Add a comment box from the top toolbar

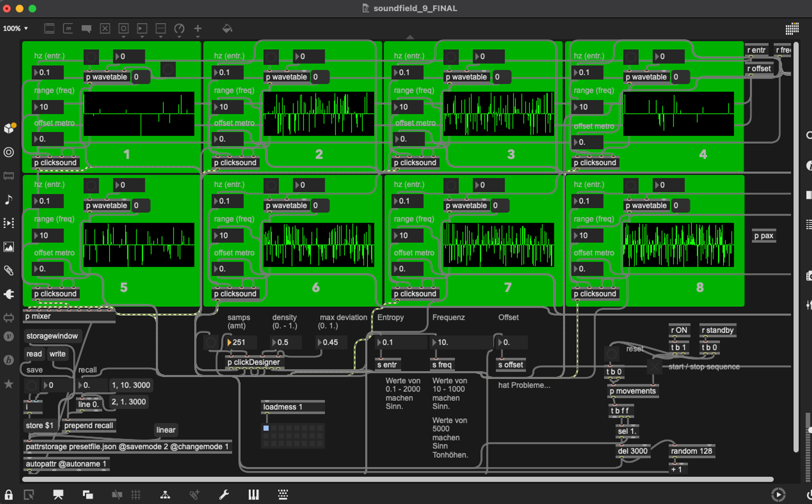pos(86,29)
